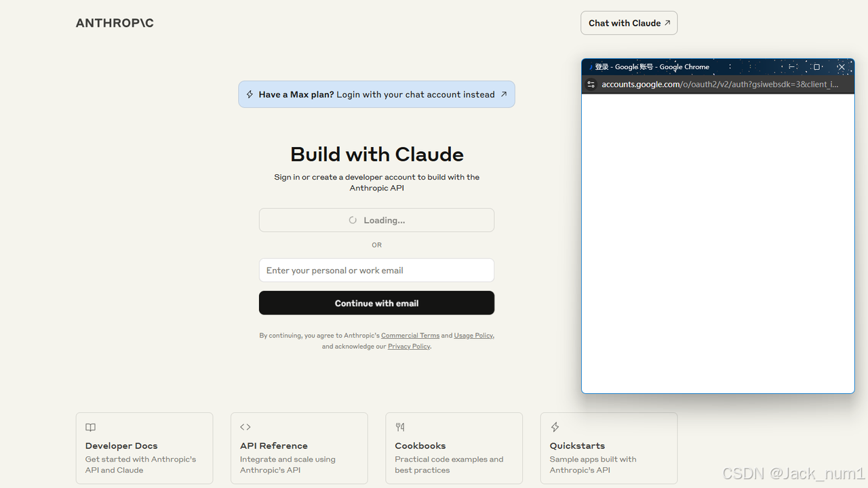Image resolution: width=868 pixels, height=488 pixels.
Task: Close the Google sign-in popup window
Action: [x=842, y=67]
